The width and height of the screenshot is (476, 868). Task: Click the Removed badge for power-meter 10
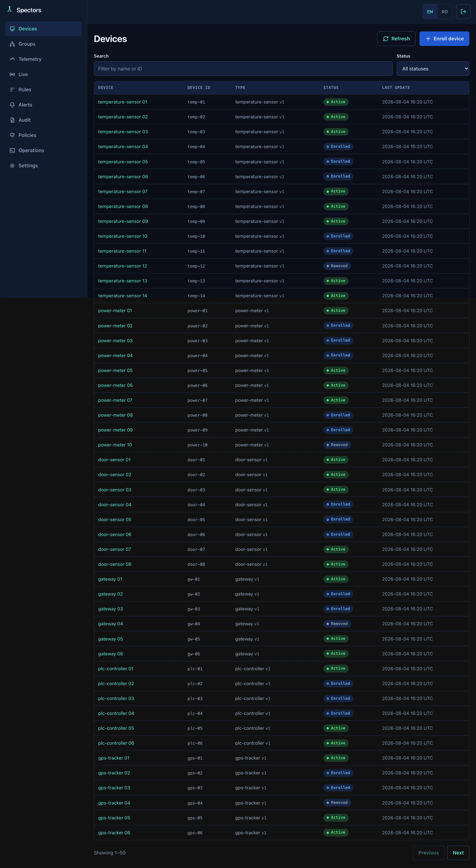[x=337, y=445]
